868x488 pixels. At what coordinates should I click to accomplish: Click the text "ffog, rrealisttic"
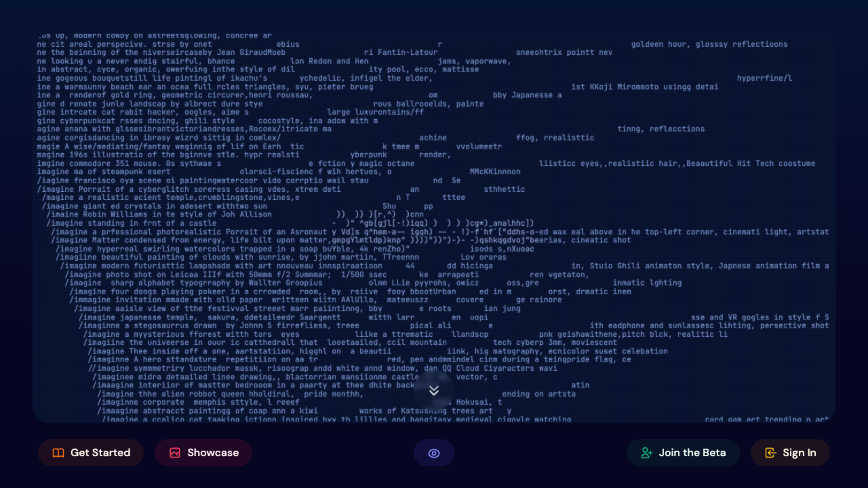(x=555, y=138)
